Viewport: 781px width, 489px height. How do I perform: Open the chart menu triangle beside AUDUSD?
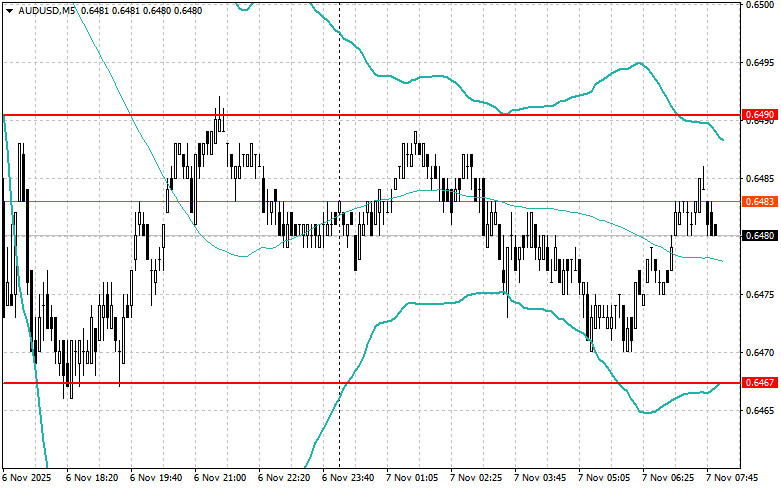pyautogui.click(x=9, y=10)
